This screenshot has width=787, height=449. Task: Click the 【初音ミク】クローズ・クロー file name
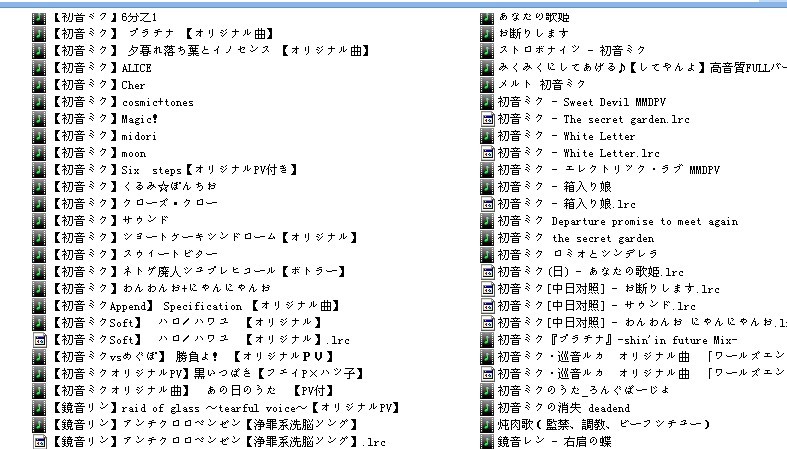[136, 204]
